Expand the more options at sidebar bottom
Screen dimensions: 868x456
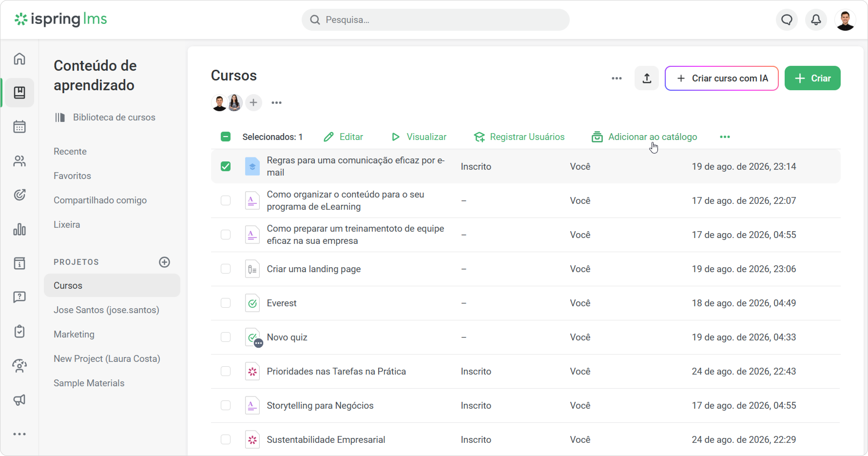[19, 434]
